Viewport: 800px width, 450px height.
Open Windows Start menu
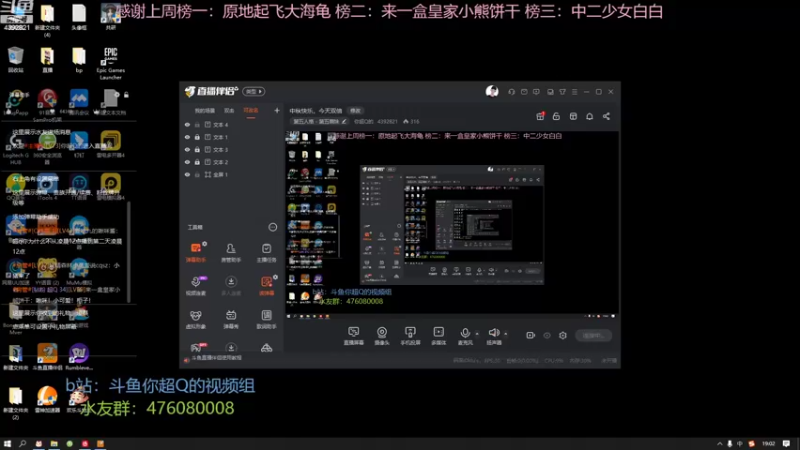(x=7, y=444)
